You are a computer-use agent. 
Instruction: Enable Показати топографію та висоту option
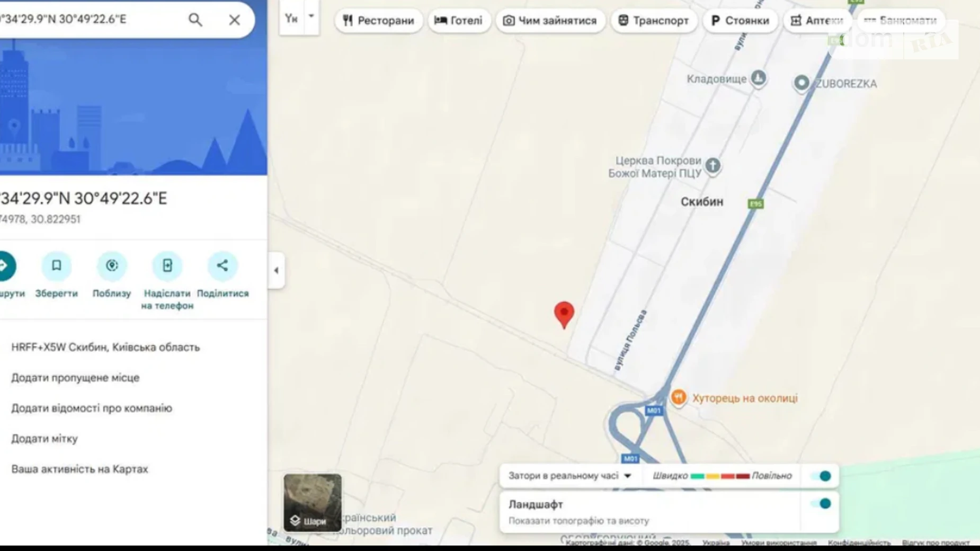pyautogui.click(x=578, y=520)
